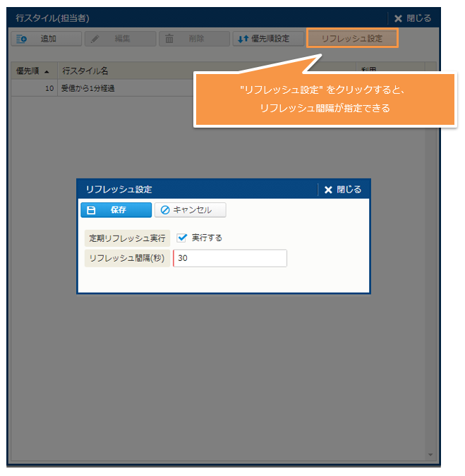Click the orange tooltip callout
465x476 pixels.
pyautogui.click(x=325, y=99)
